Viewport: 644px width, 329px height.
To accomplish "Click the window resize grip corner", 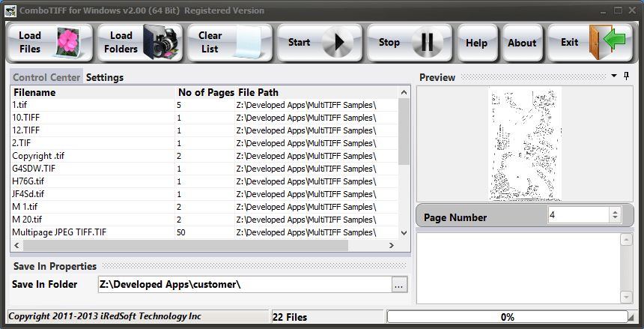I will tap(631, 317).
